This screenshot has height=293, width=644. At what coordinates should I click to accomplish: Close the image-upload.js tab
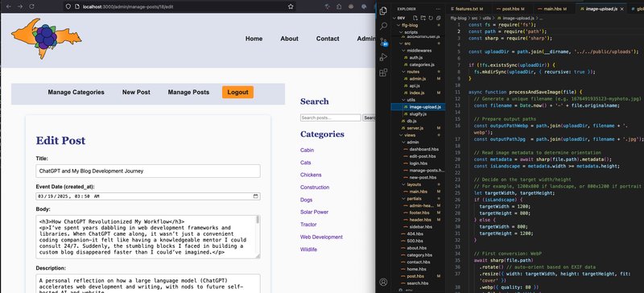click(x=621, y=9)
